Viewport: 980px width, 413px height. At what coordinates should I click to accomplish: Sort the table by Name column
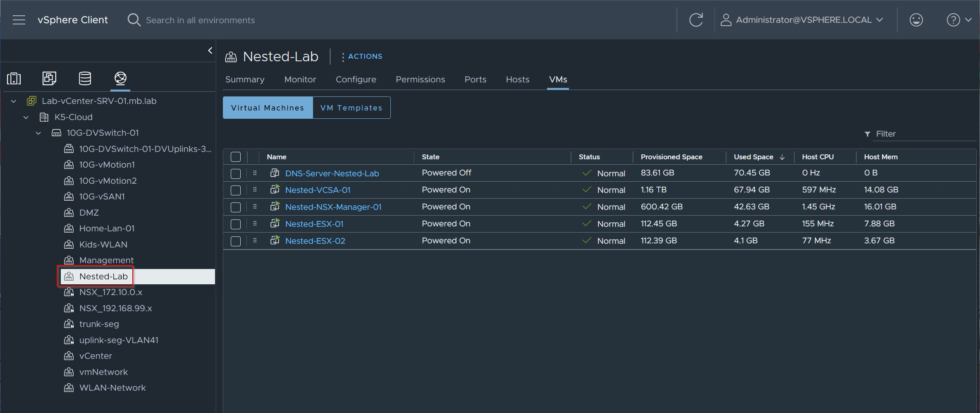click(277, 157)
